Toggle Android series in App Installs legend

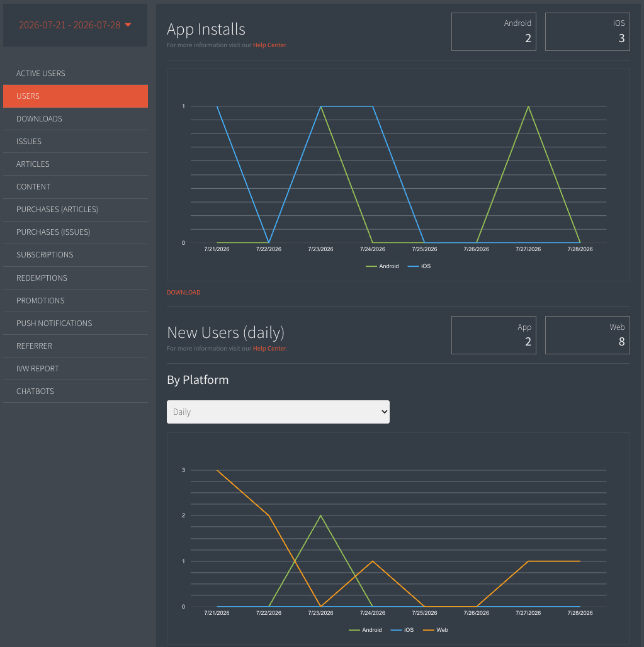click(382, 266)
